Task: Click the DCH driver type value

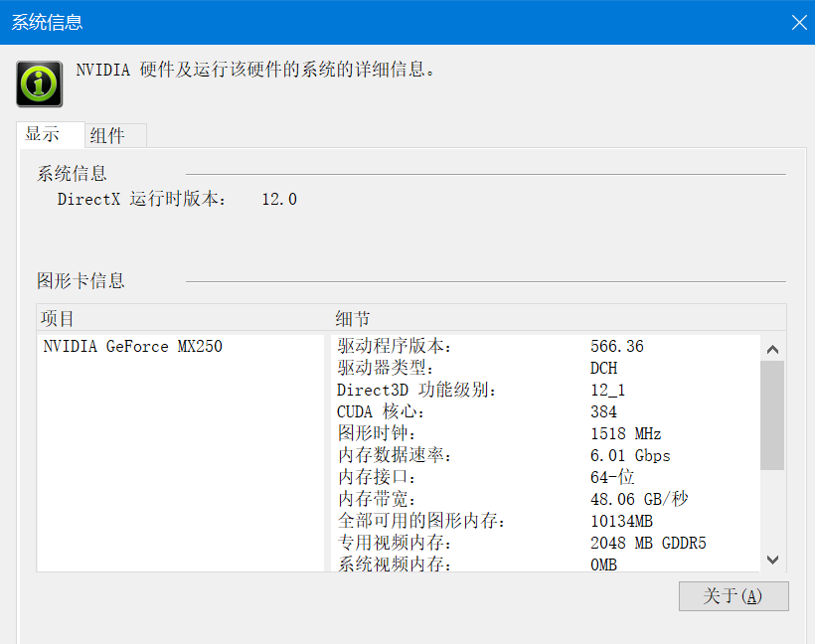Action: point(603,368)
